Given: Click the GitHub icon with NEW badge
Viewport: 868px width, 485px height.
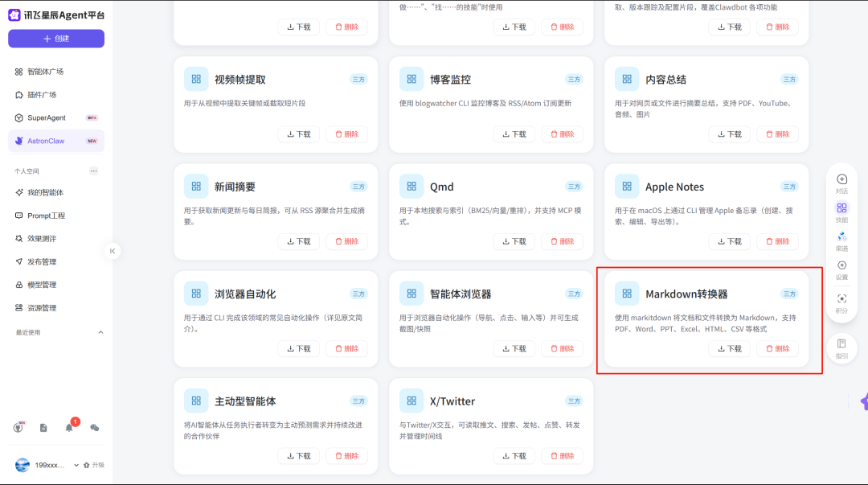Looking at the screenshot, I should click(x=18, y=427).
